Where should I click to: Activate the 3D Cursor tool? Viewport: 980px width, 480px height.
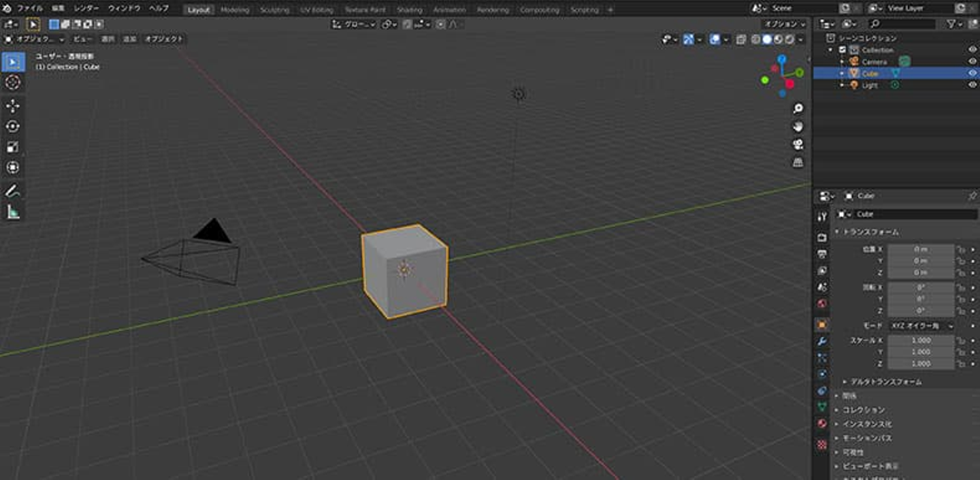point(13,82)
